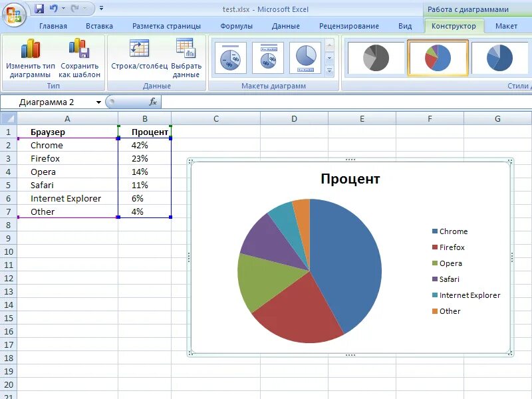The image size is (532, 399).
Task: Click the Name Box showing Диаграмма 2
Action: 47,102
